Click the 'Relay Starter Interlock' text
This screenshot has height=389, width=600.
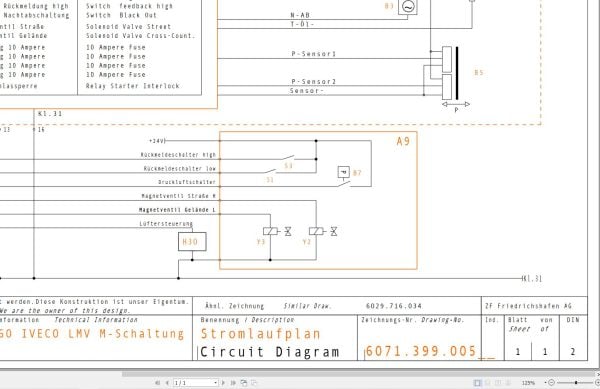click(133, 86)
